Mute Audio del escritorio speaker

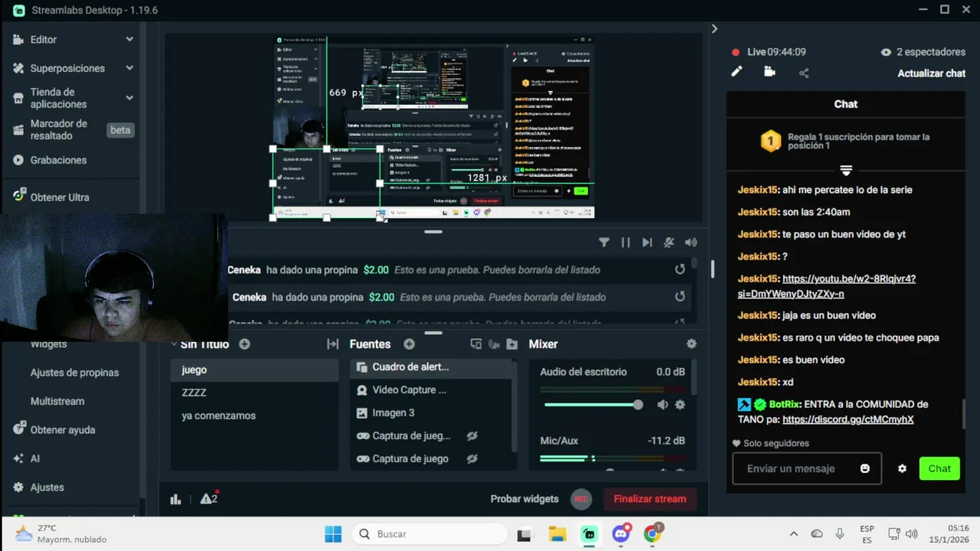tap(662, 405)
